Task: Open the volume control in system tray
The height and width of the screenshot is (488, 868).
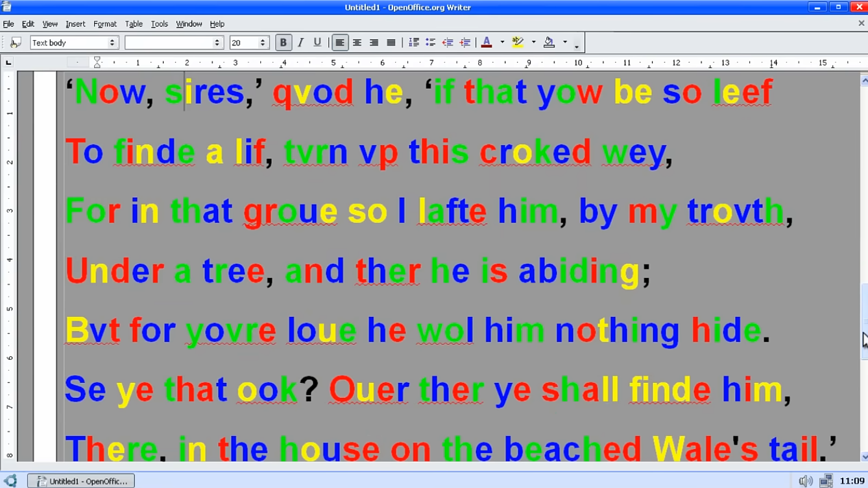Action: click(x=806, y=481)
